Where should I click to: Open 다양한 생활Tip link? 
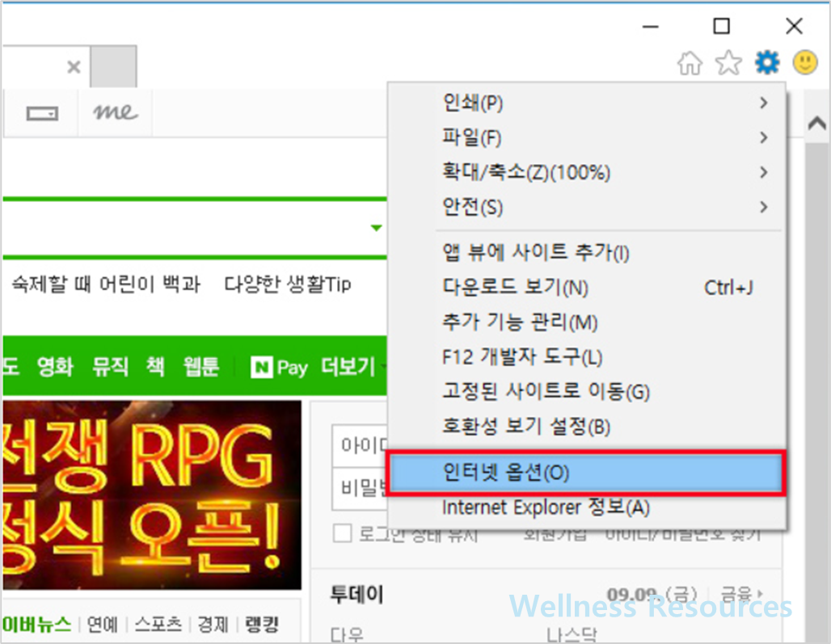[287, 284]
